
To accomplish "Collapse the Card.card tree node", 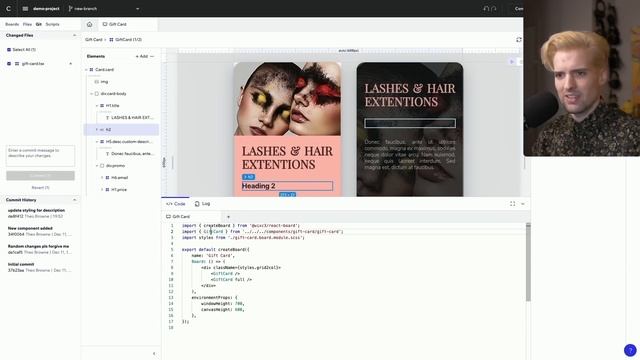I will pyautogui.click(x=86, y=70).
